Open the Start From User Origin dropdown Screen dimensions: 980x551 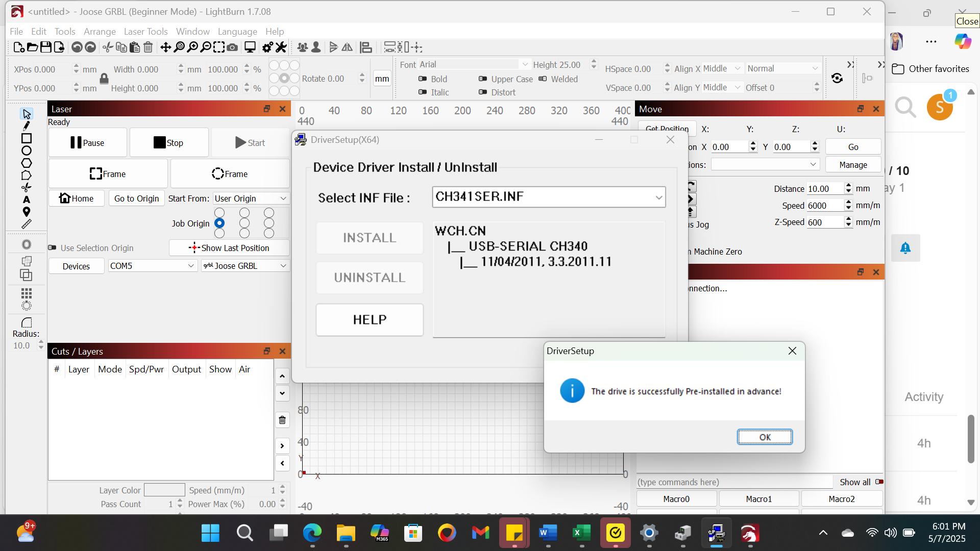[x=251, y=198]
